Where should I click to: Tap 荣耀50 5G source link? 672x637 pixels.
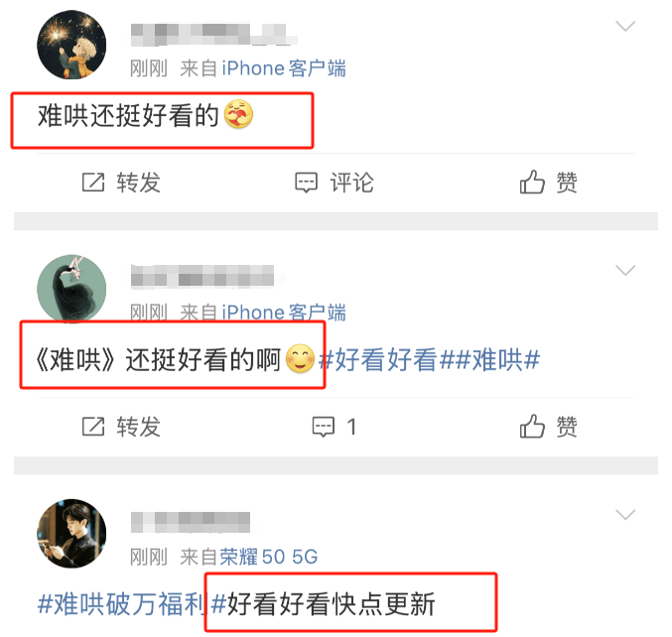click(x=269, y=557)
